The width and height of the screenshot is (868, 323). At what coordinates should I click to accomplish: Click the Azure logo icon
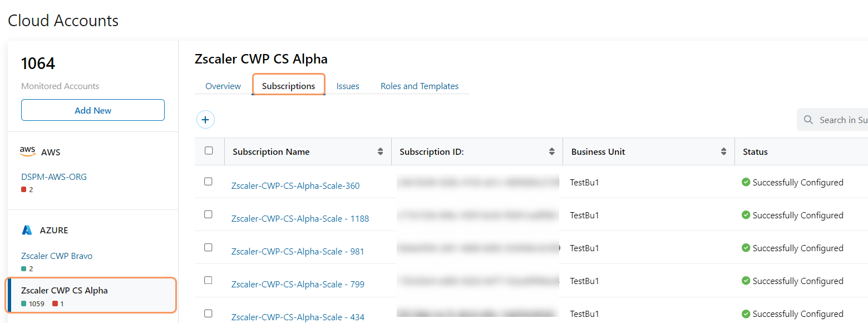pos(27,230)
